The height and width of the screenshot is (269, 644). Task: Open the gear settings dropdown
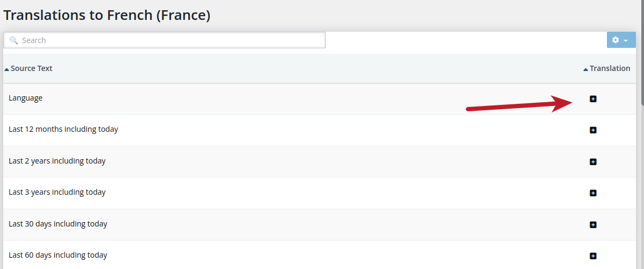(621, 40)
